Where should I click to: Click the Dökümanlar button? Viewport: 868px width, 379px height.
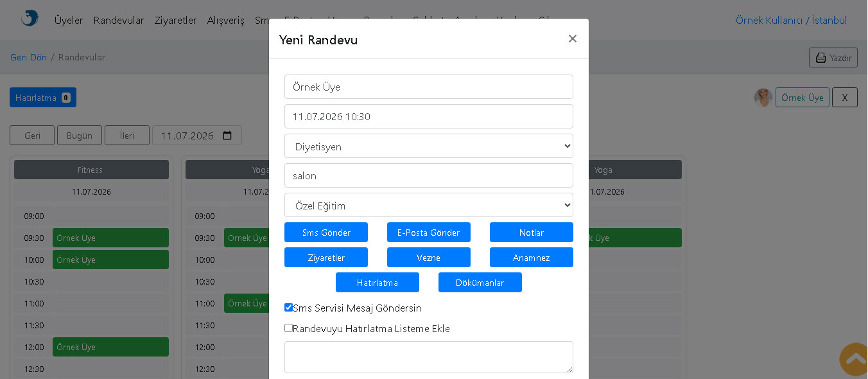click(480, 283)
